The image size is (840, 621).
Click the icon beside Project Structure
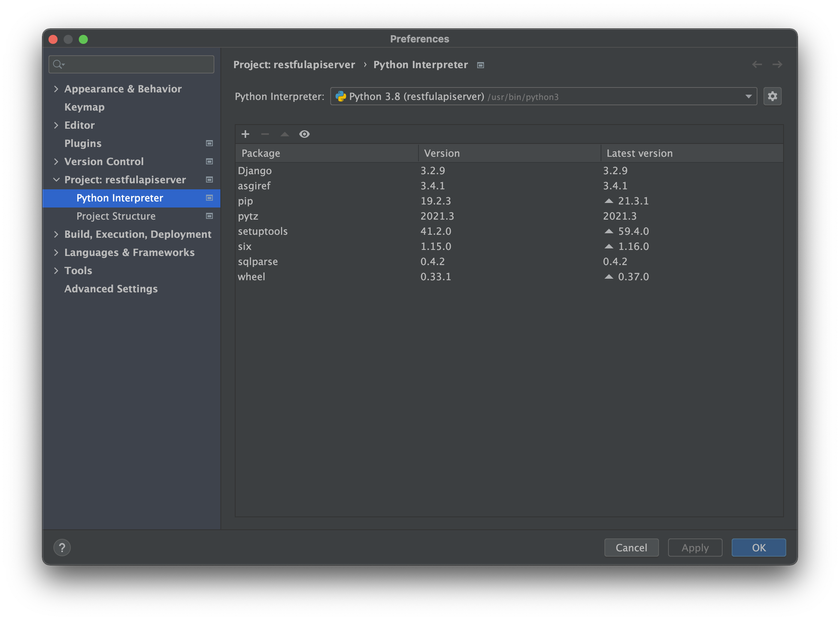209,216
